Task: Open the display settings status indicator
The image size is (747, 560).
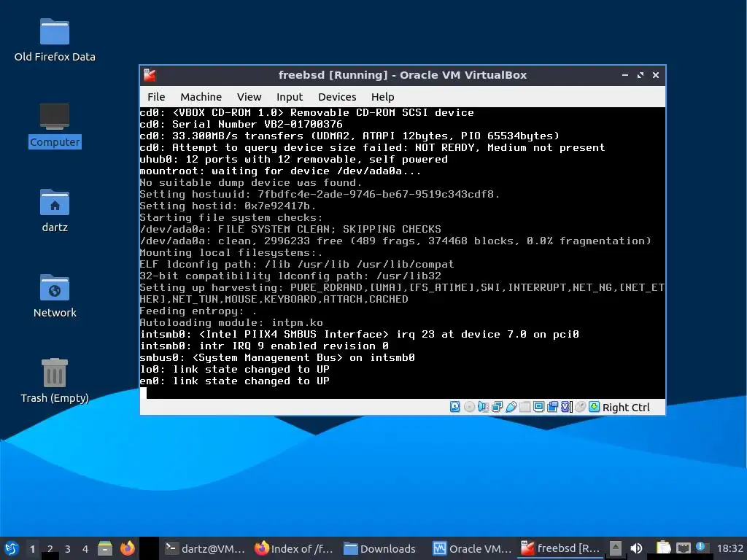Action: point(539,407)
